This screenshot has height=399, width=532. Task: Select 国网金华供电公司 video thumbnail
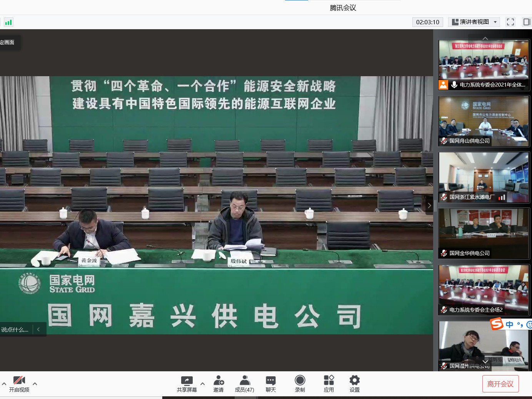coord(484,234)
